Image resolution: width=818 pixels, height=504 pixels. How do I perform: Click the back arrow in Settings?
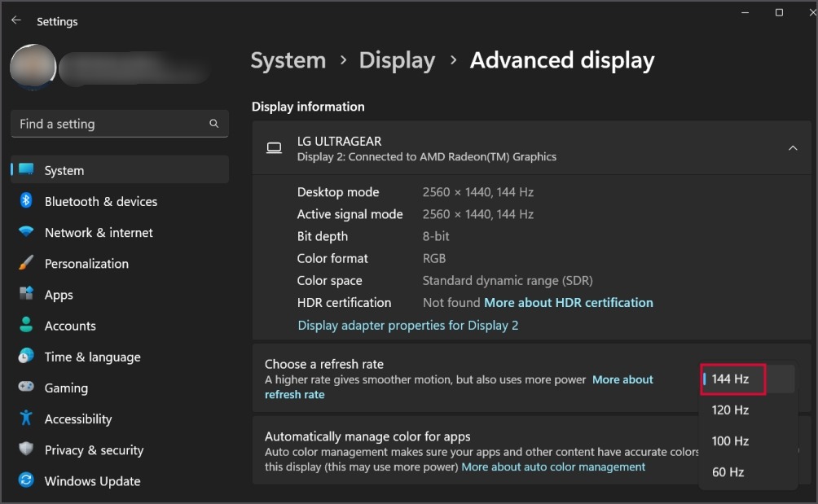[16, 20]
